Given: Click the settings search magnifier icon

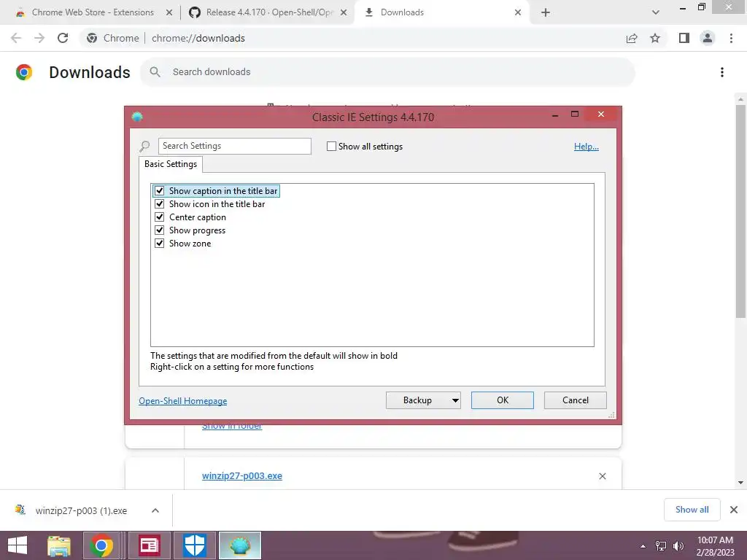Looking at the screenshot, I should pos(145,146).
